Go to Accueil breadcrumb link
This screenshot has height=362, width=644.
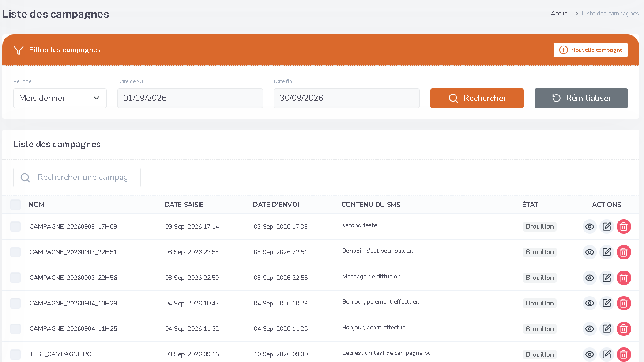pos(561,14)
